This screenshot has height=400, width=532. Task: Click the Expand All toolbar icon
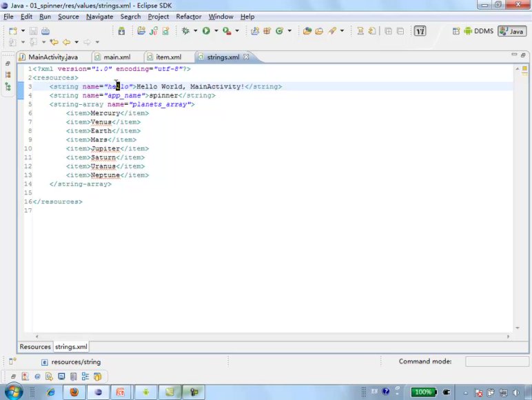click(389, 31)
